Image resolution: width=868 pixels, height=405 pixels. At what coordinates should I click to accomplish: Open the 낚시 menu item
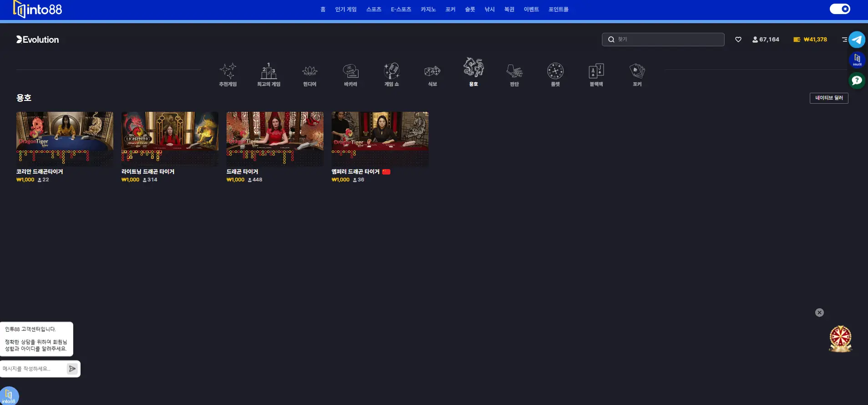click(x=490, y=9)
